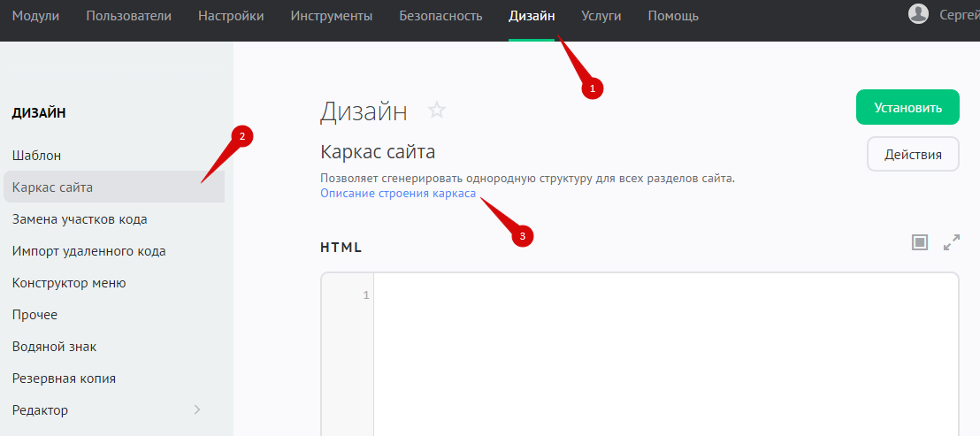
Task: Open the Модули top menu
Action: tap(35, 16)
